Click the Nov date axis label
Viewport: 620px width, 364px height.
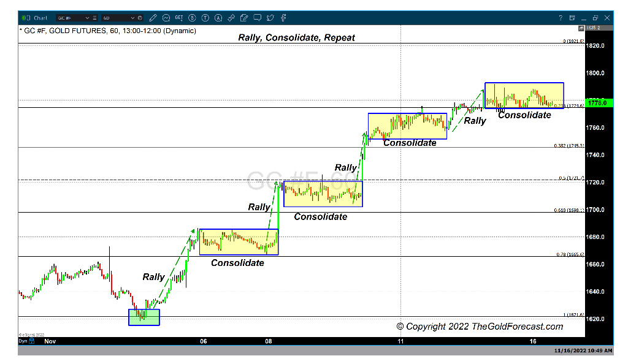(50, 341)
